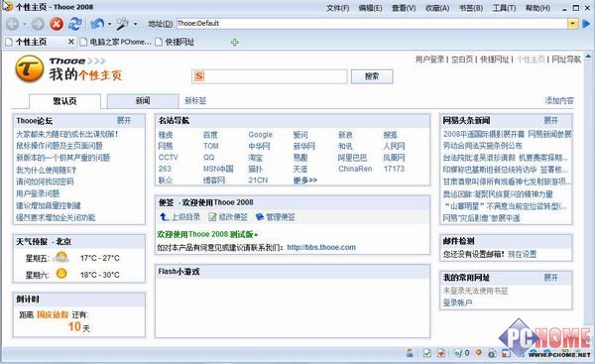Open the undo arrow dropdown
The height and width of the screenshot is (364, 595).
[109, 24]
